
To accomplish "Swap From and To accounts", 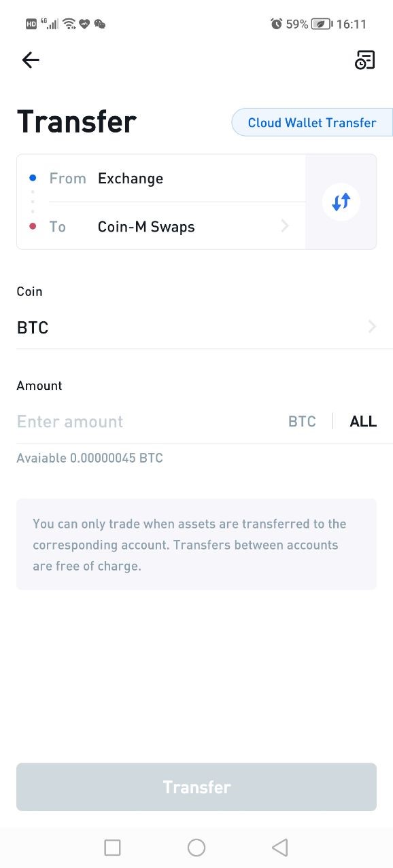I will (x=341, y=202).
